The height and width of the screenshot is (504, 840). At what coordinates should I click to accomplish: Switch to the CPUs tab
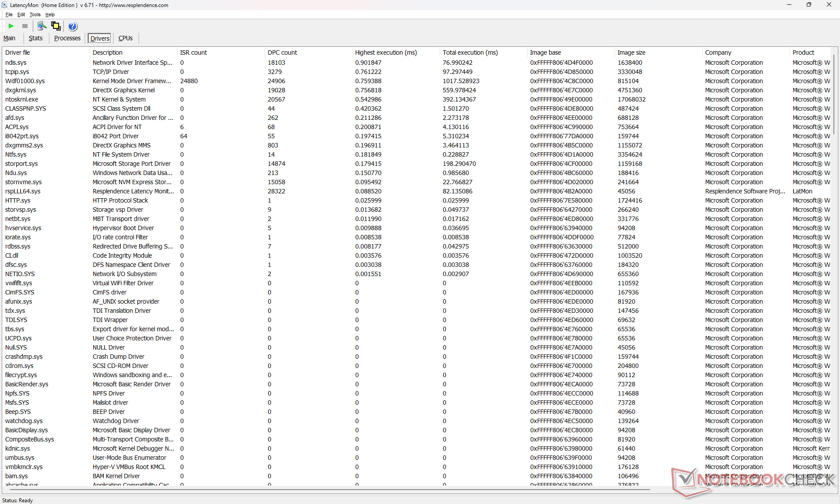126,38
